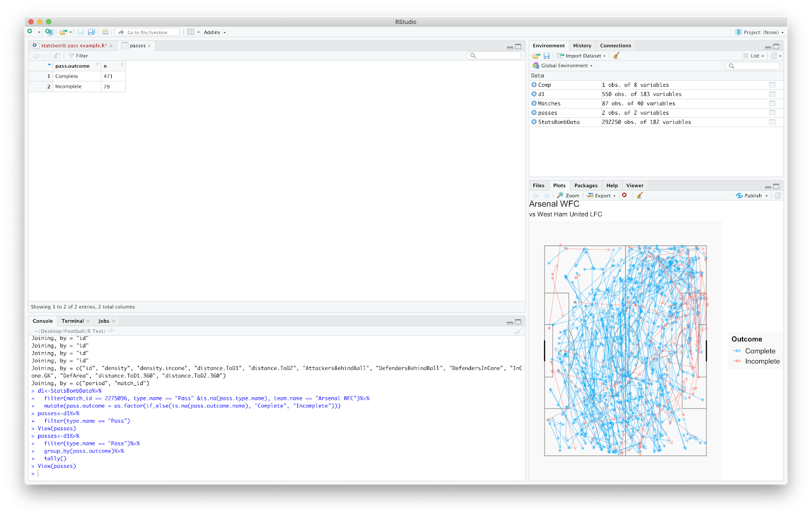Open the workspace panes layout icon
The height and width of the screenshot is (517, 812).
(191, 32)
